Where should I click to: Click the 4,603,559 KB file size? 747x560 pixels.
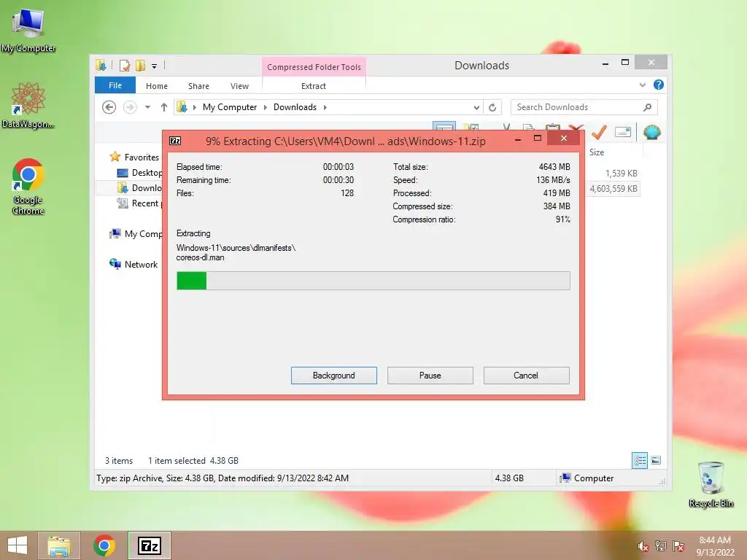click(614, 189)
